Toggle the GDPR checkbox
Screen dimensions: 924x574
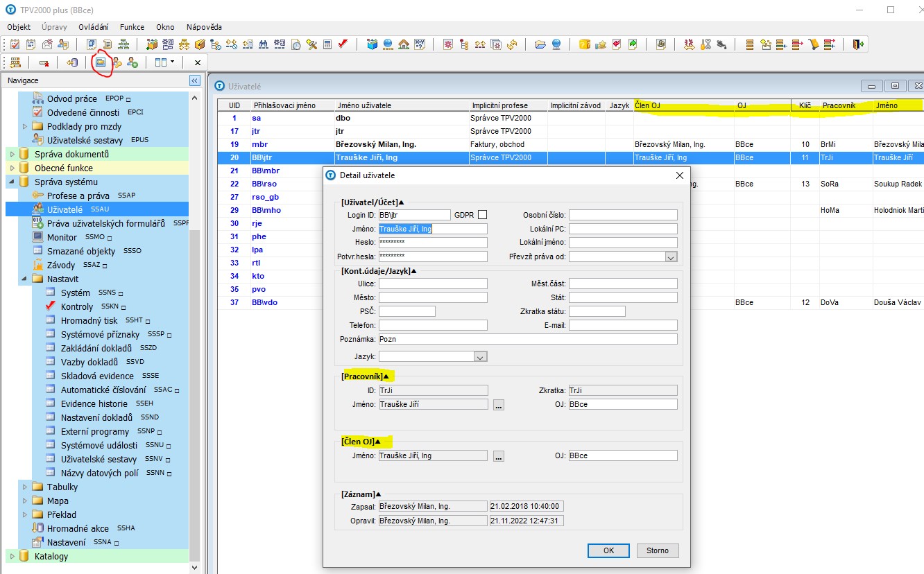(482, 215)
